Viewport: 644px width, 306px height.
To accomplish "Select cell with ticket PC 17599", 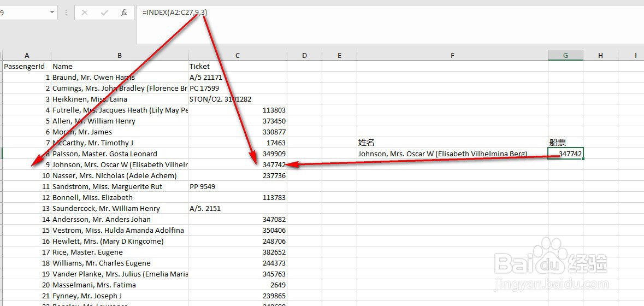I will point(238,88).
